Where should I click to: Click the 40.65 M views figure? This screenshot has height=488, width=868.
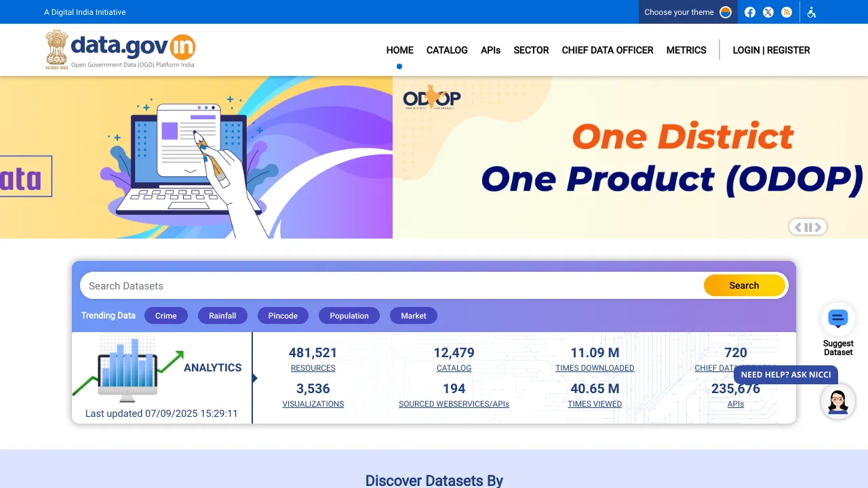(595, 388)
